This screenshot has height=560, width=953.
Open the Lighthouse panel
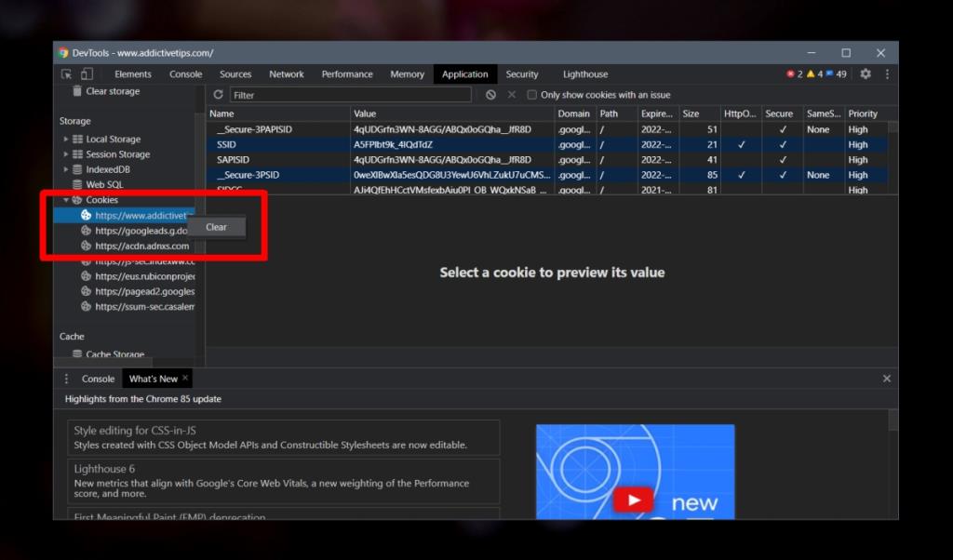(x=584, y=73)
